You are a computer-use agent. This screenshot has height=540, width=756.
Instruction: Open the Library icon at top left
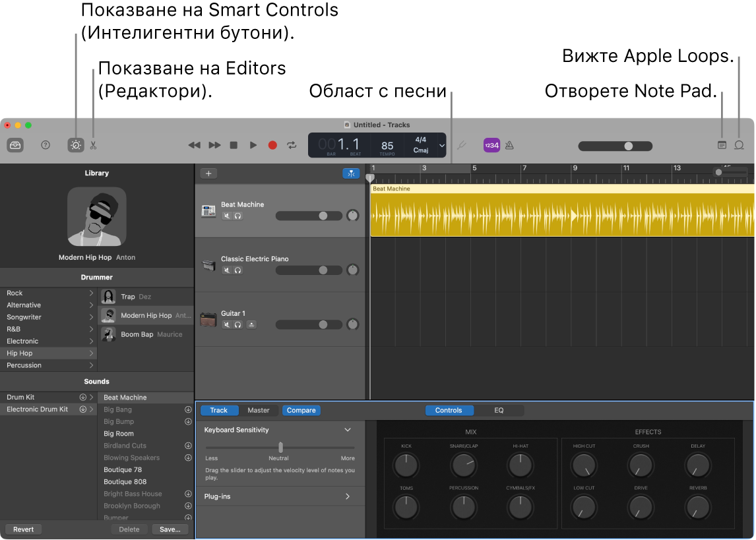[x=15, y=145]
